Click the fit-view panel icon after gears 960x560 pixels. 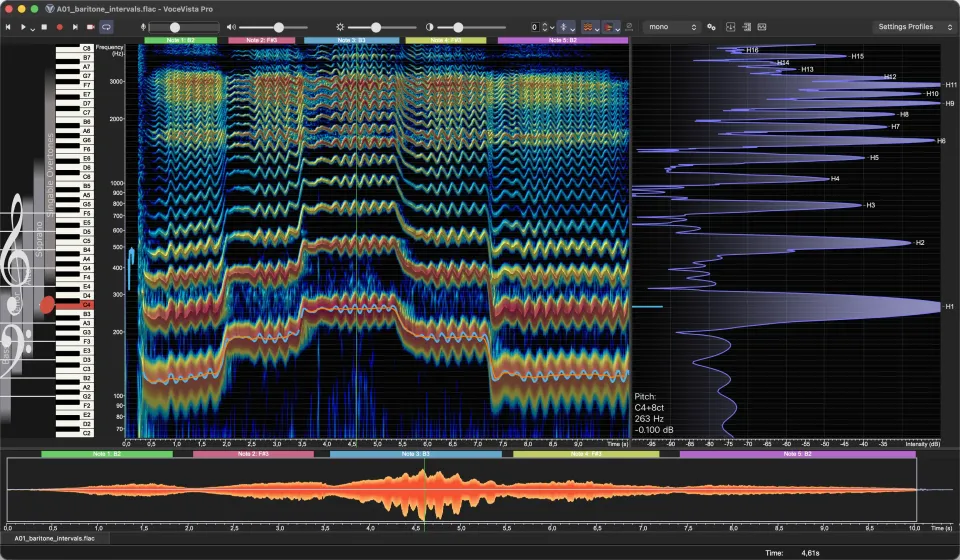click(x=730, y=27)
